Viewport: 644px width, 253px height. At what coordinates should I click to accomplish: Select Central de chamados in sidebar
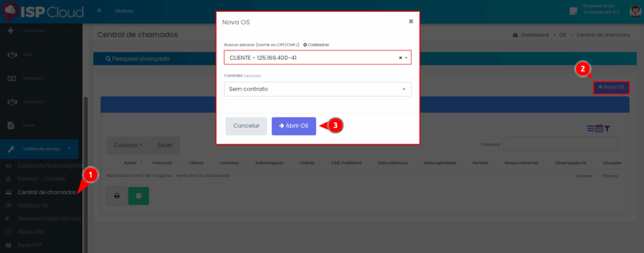pyautogui.click(x=47, y=191)
